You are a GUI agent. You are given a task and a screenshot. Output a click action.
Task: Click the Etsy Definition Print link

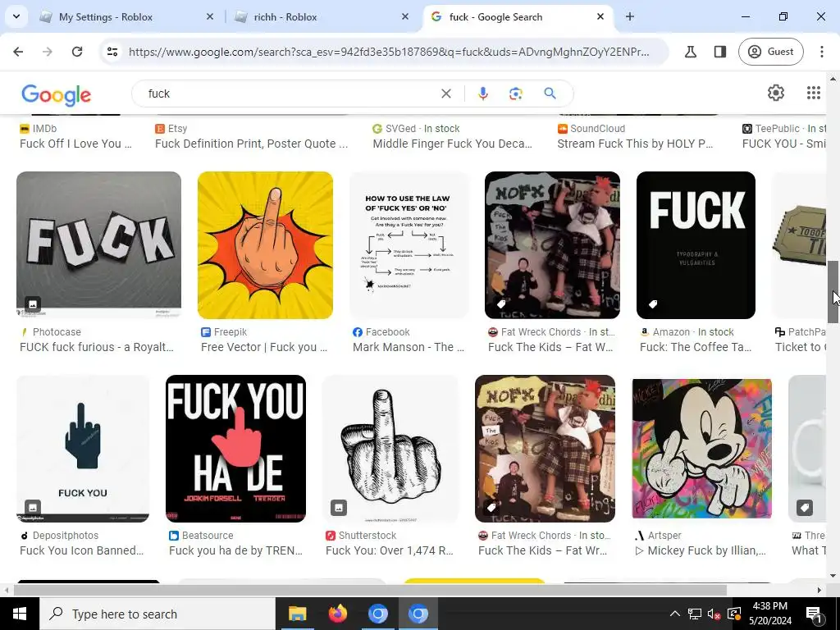coord(251,144)
